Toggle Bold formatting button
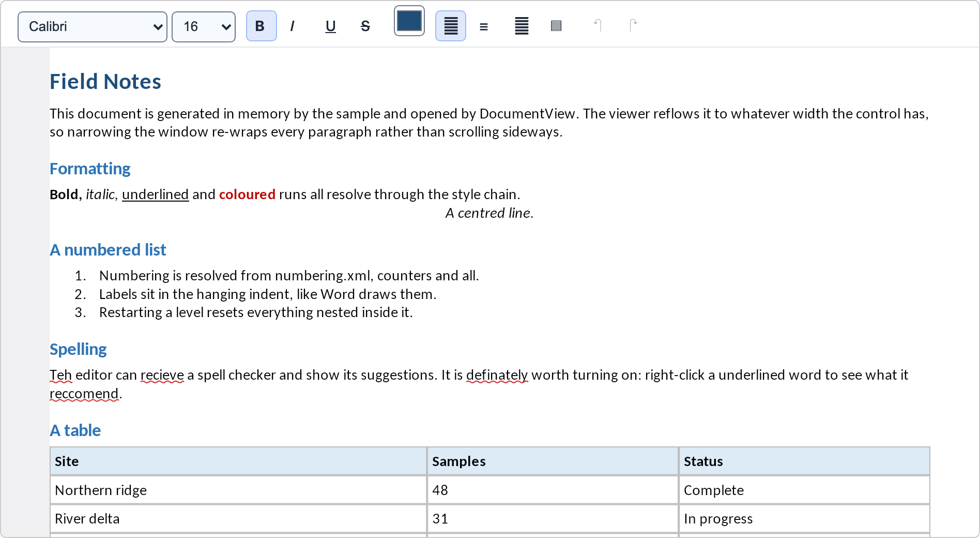The width and height of the screenshot is (980, 538). (x=261, y=26)
